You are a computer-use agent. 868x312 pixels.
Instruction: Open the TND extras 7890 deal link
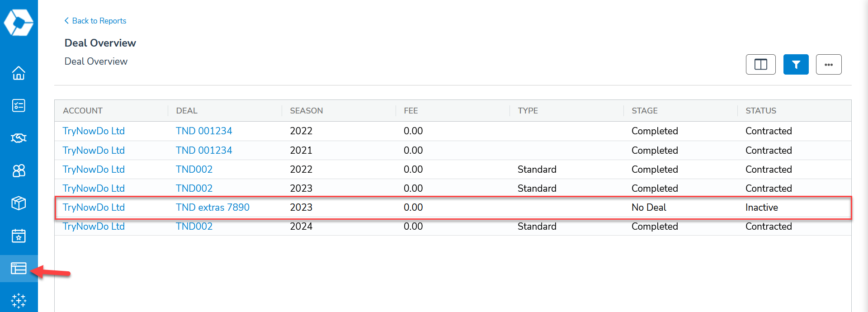coord(212,207)
